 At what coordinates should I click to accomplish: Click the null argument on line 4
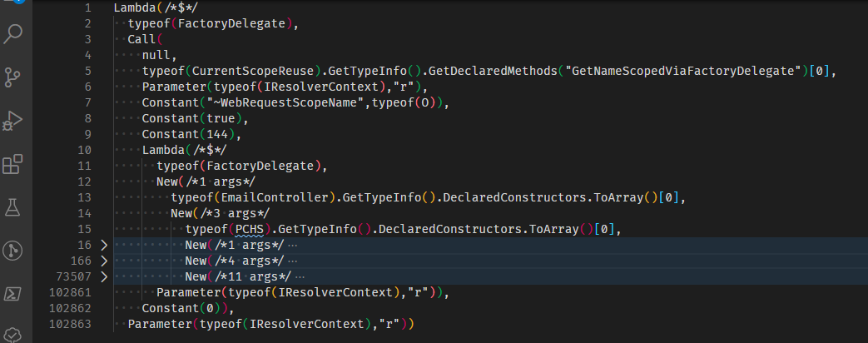[x=156, y=55]
